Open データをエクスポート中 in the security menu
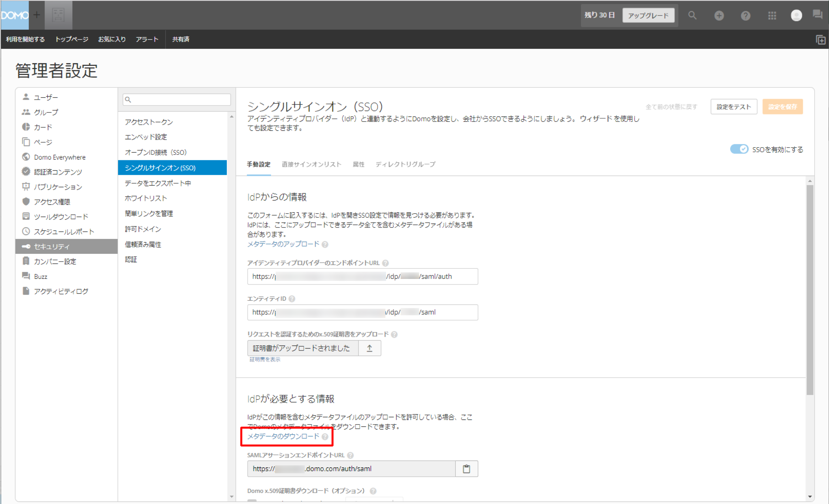The height and width of the screenshot is (504, 829). coord(172,183)
